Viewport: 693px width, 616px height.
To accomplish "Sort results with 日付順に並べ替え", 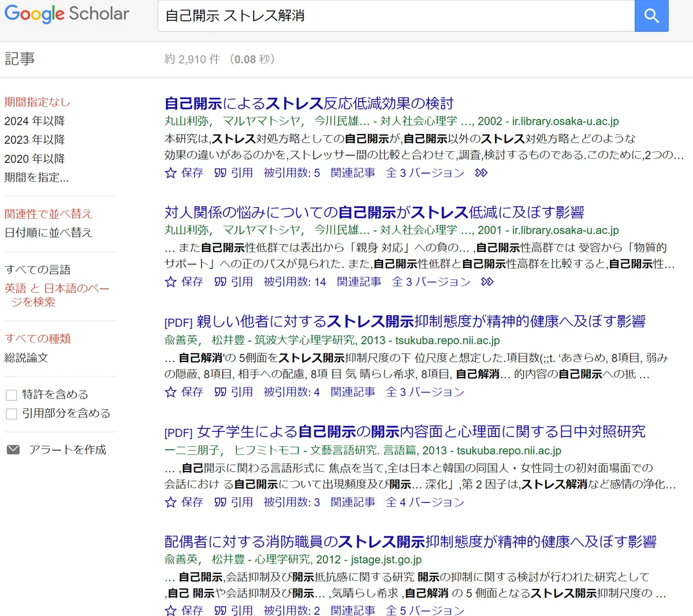I will coord(49,233).
